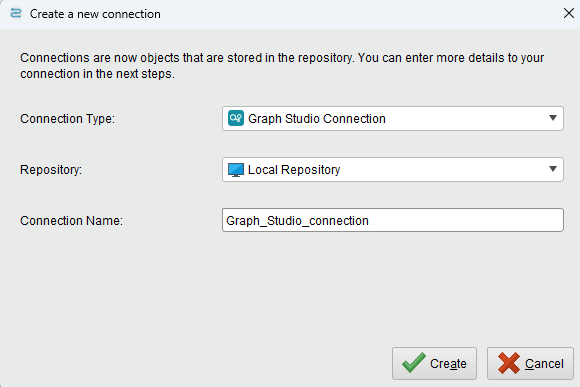
Task: Click the blue monitor Local Repository icon
Action: (236, 170)
